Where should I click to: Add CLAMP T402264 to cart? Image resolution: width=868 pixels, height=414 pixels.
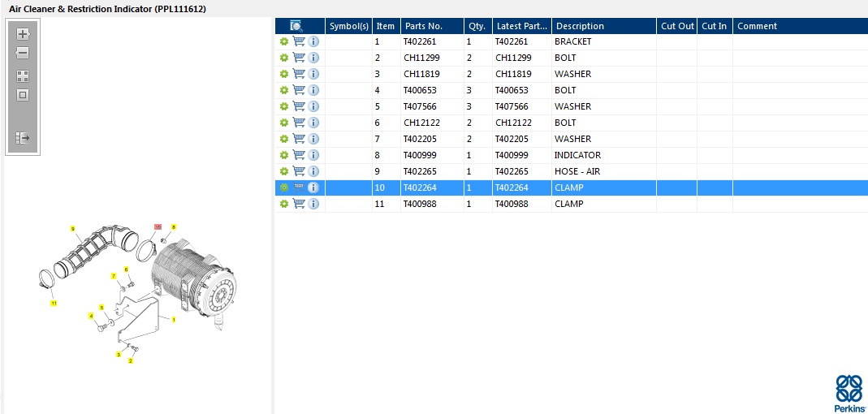[x=299, y=188]
